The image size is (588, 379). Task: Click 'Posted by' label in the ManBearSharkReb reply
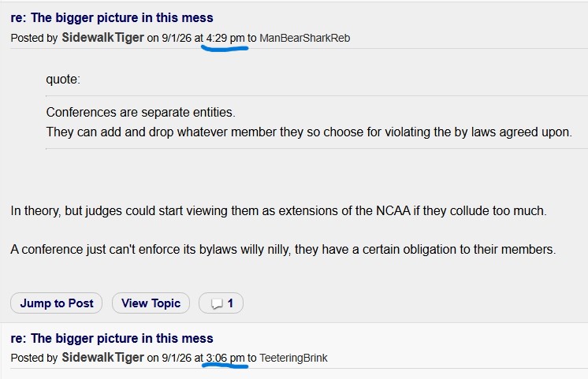(34, 39)
